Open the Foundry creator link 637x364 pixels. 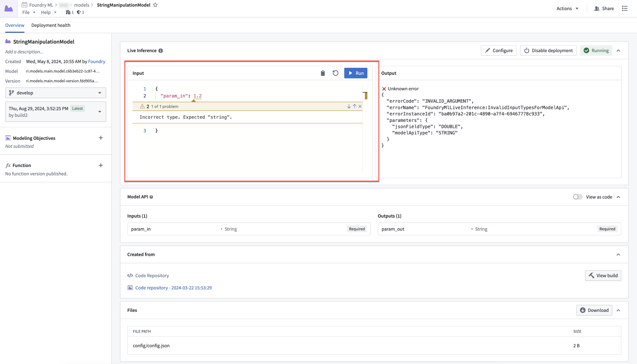[97, 61]
